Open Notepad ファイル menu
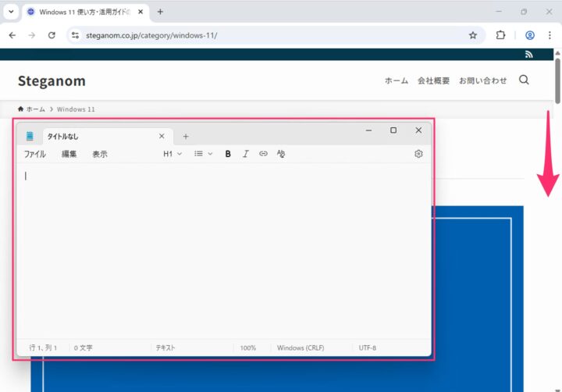The image size is (562, 392). click(35, 154)
